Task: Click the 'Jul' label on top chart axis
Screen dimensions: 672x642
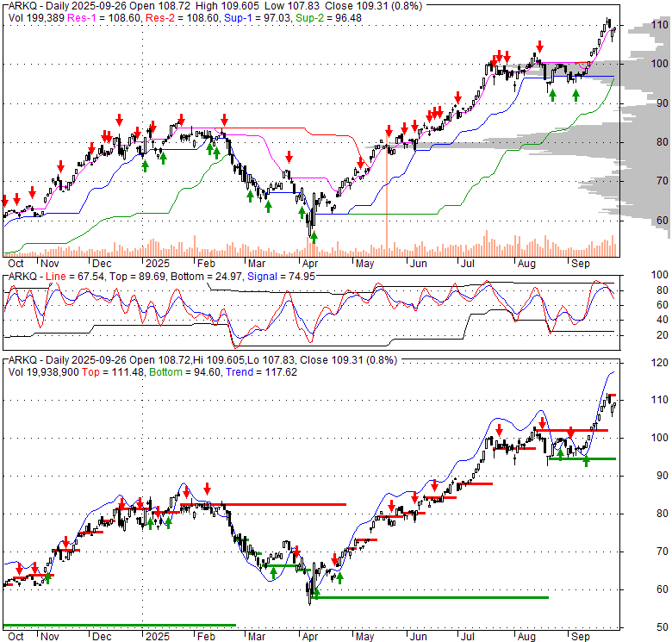Action: tap(467, 264)
